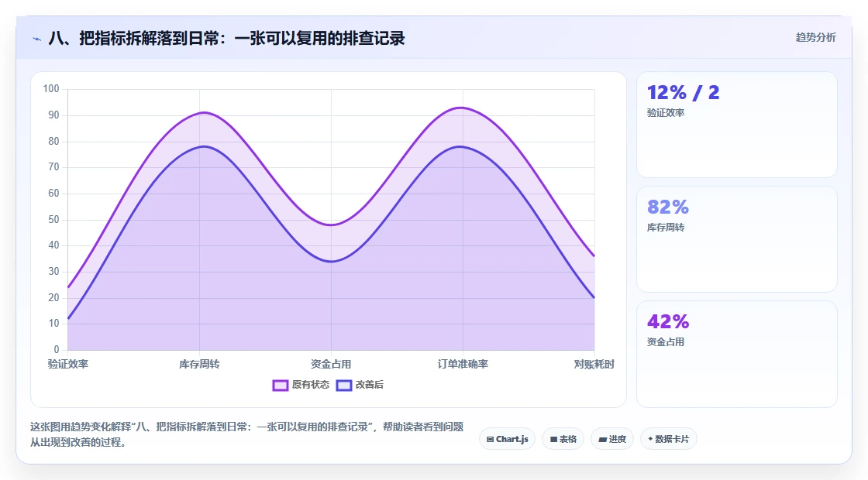This screenshot has height=480, width=868.
Task: Select the 42% stat value
Action: click(x=667, y=321)
